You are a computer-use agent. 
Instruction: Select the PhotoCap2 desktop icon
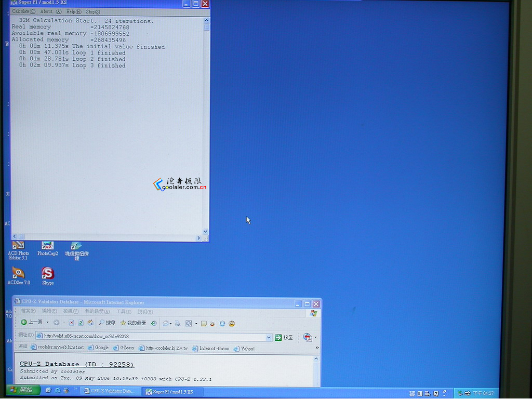click(x=47, y=249)
